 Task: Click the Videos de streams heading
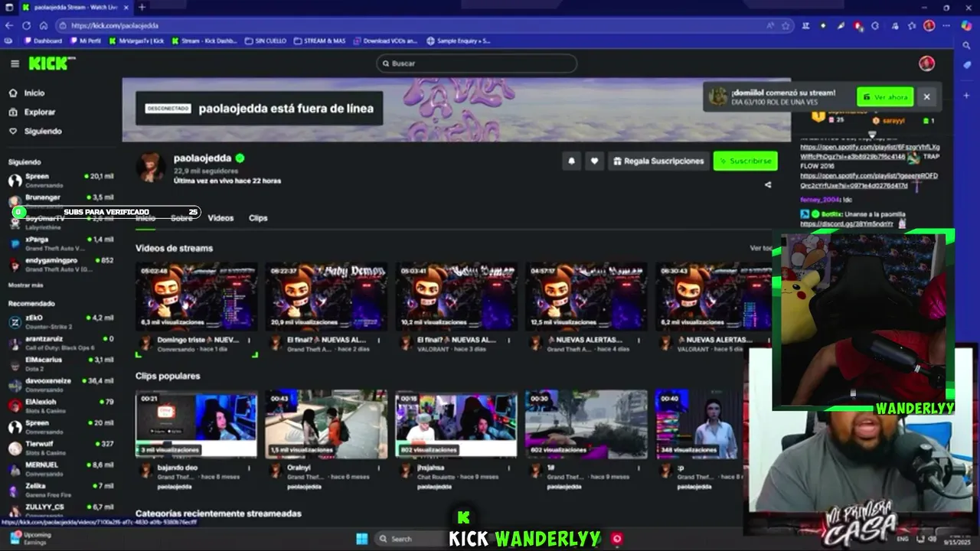point(174,248)
